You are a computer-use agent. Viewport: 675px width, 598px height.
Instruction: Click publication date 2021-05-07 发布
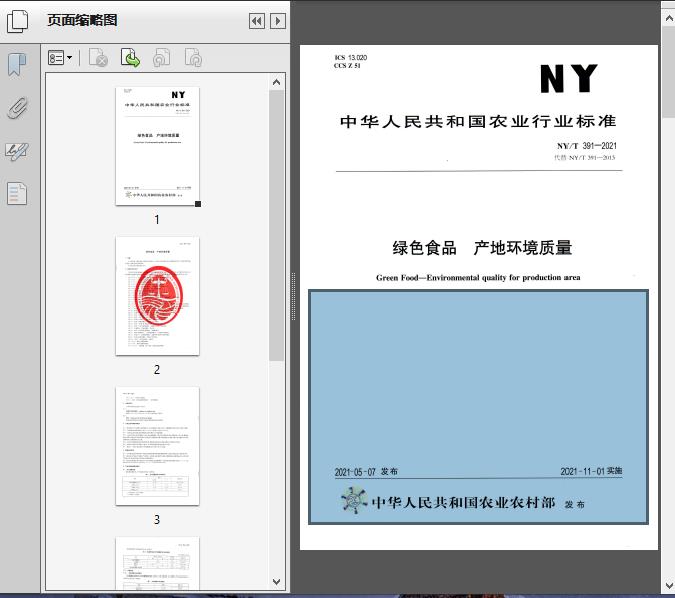(366, 472)
